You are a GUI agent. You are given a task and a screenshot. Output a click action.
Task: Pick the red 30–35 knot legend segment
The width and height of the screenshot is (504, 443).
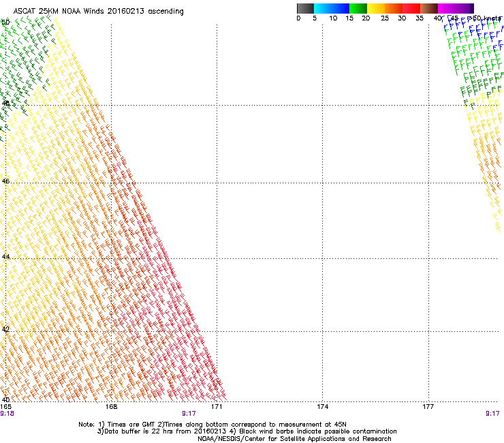[x=411, y=8]
